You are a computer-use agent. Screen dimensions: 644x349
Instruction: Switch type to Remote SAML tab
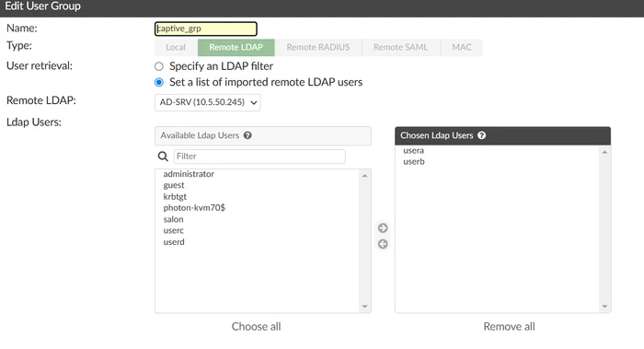coord(400,47)
